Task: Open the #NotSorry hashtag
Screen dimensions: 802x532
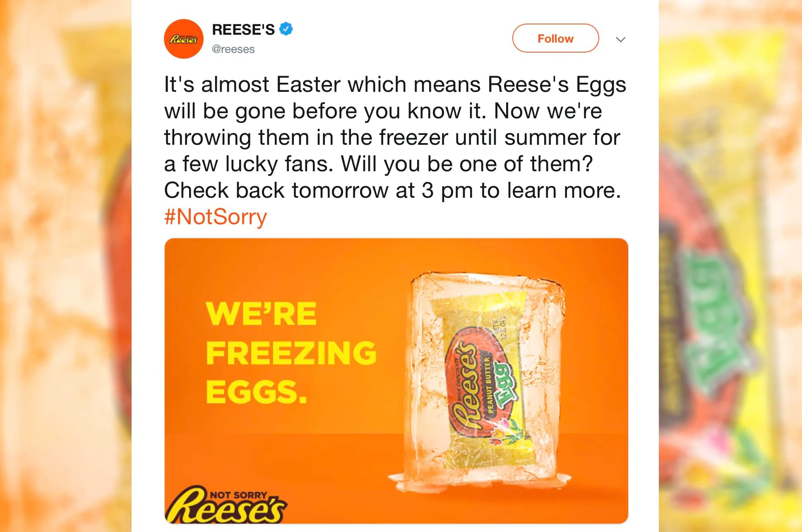Action: (216, 217)
